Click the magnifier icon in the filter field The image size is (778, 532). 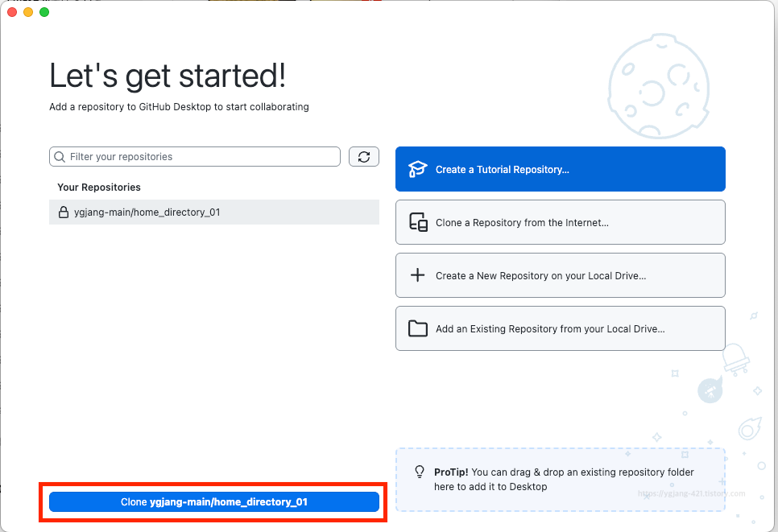[60, 157]
